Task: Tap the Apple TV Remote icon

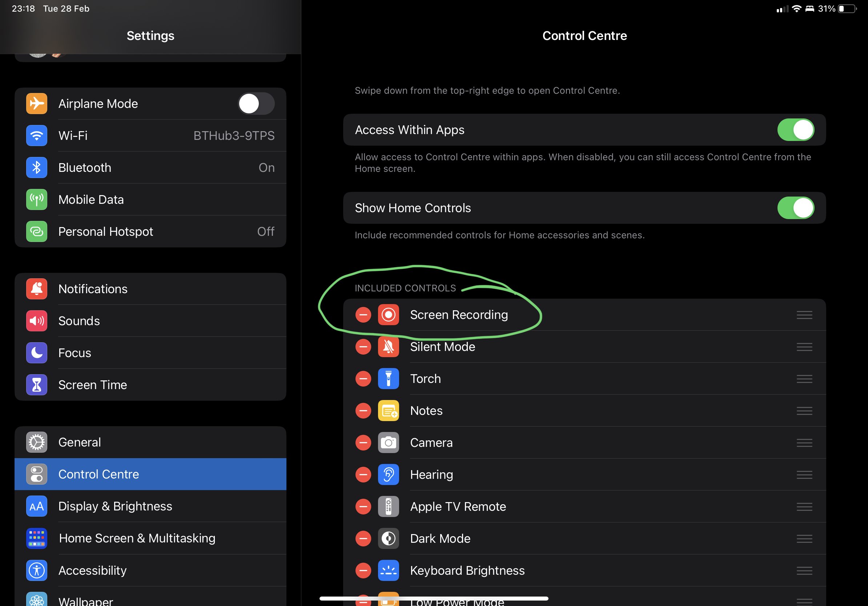Action: (x=388, y=506)
